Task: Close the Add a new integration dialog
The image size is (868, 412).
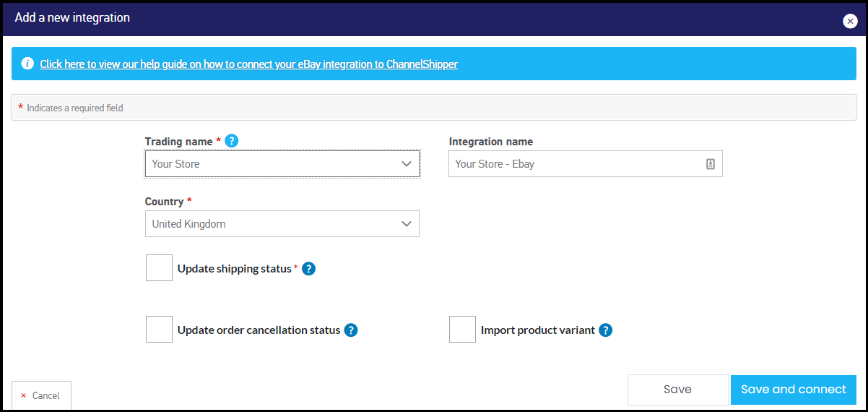Action: [850, 21]
